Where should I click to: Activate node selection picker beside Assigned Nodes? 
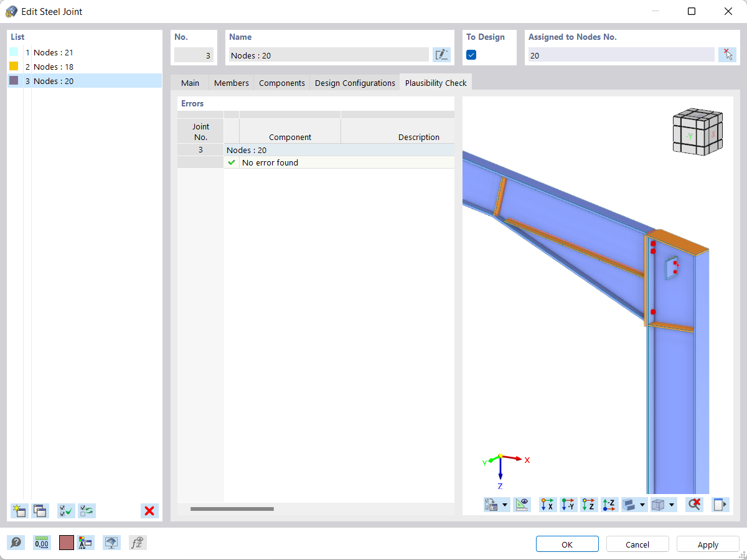click(x=727, y=55)
